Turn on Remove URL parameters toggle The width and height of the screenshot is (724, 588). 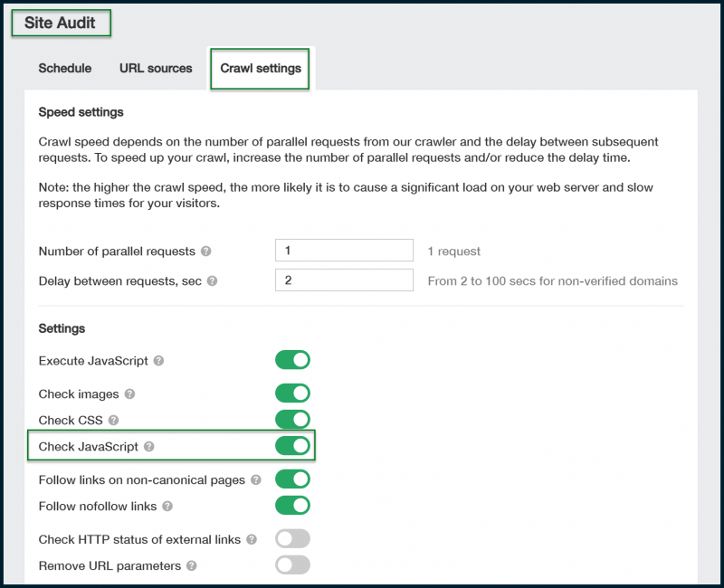point(292,564)
